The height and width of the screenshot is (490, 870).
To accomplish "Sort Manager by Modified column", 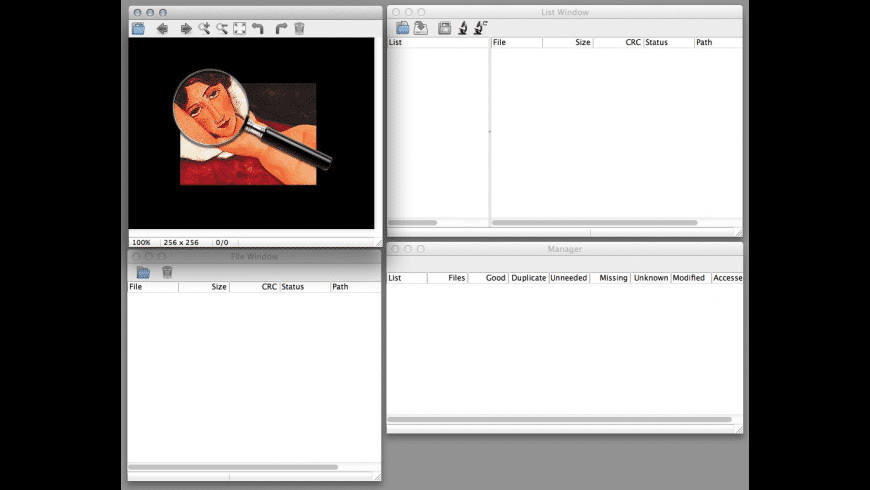I will pos(691,278).
